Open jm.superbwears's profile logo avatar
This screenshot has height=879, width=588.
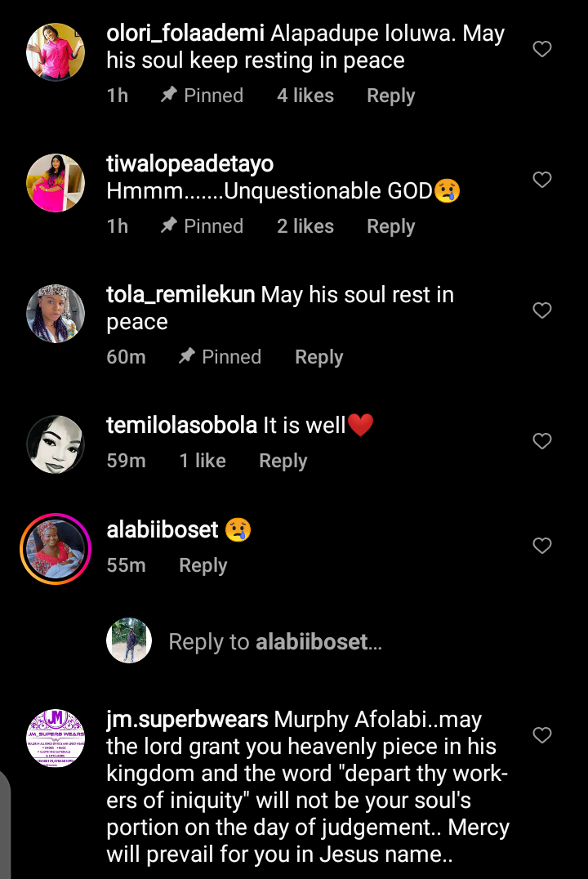tap(56, 739)
